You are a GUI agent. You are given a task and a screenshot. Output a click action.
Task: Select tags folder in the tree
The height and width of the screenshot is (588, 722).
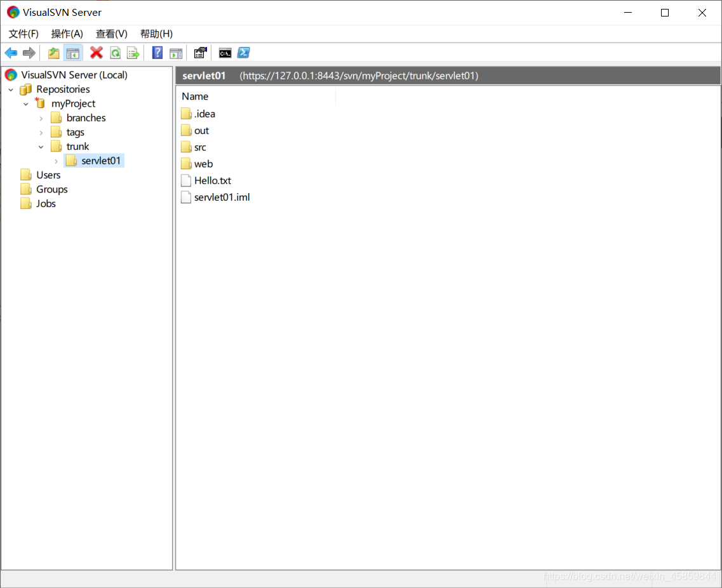[75, 132]
